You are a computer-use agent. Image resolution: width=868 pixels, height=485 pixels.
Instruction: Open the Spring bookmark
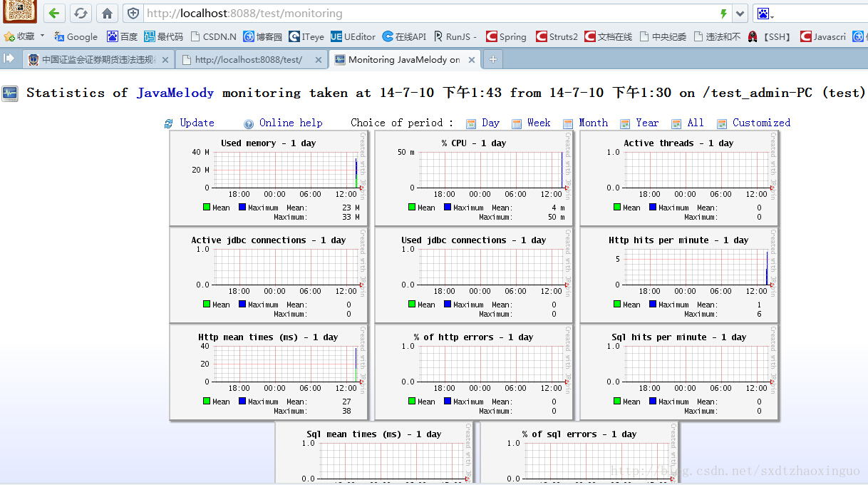[506, 36]
